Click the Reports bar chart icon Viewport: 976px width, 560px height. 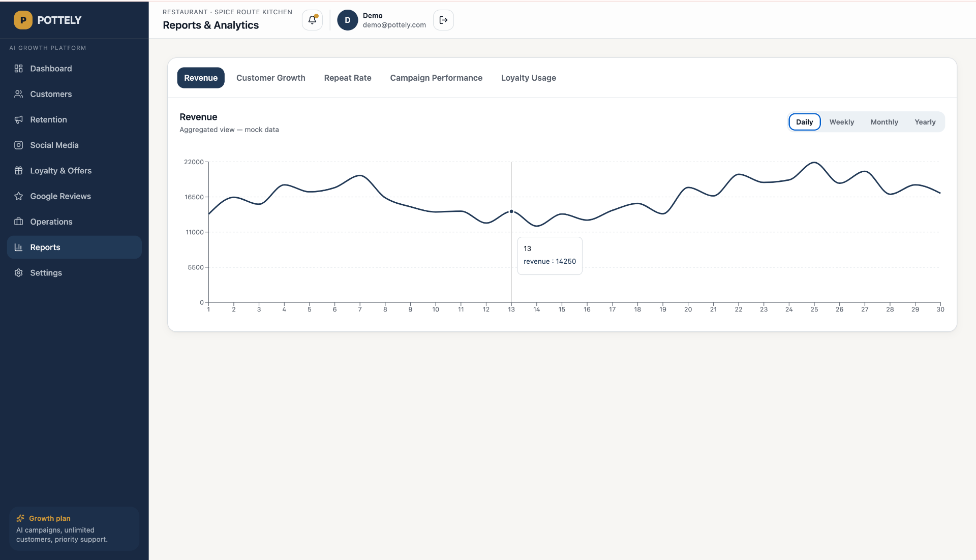click(x=19, y=247)
